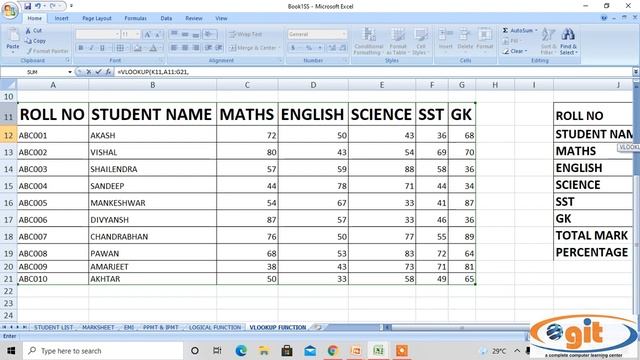Select the column B header
This screenshot has width=640, height=360.
point(152,85)
